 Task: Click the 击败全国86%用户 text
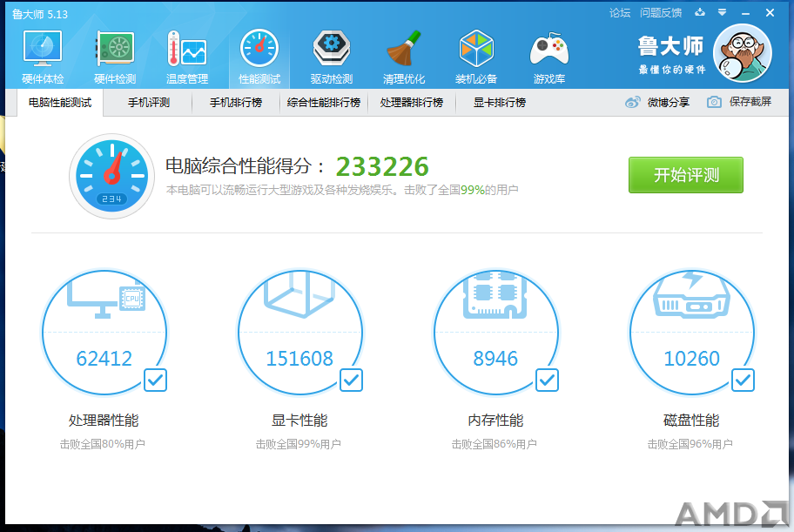pyautogui.click(x=495, y=444)
